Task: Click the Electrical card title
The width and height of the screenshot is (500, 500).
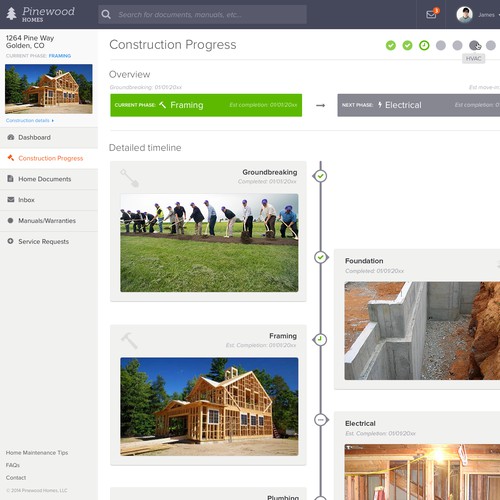Action: (x=360, y=423)
